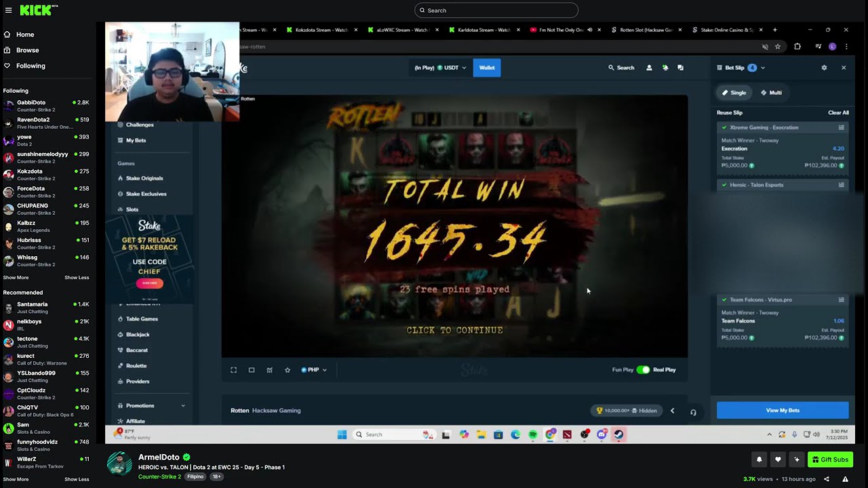Screen dimensions: 868x488
Task: Click the Chrome extensions puzzle icon
Action: coord(797,47)
